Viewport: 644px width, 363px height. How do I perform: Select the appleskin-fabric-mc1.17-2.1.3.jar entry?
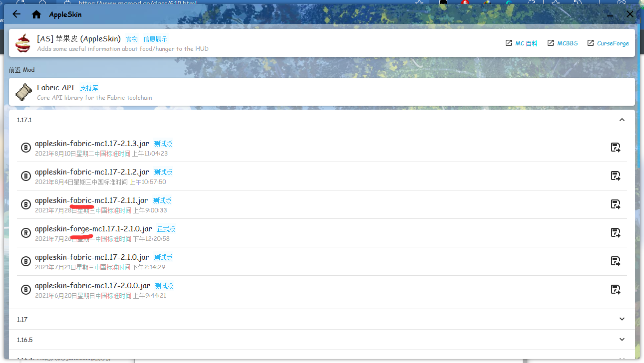tap(91, 144)
